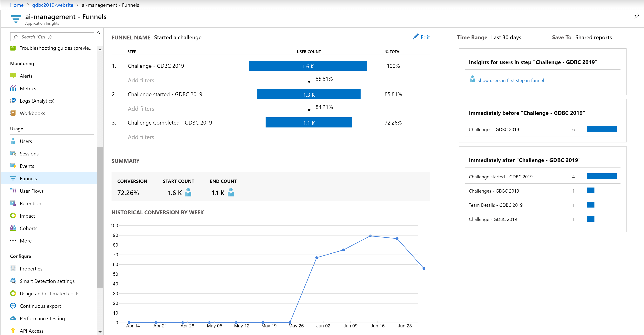Navigate to gdbc2019-website breadcrumb link
This screenshot has height=335, width=644.
click(52, 5)
